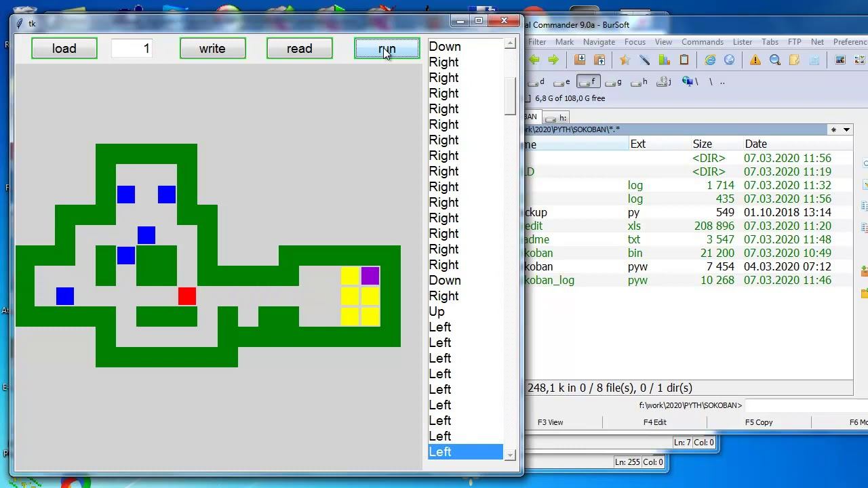Viewport: 868px width, 488px height.
Task: Click the clipboard icon in Total Commander toolbar
Action: [x=684, y=60]
